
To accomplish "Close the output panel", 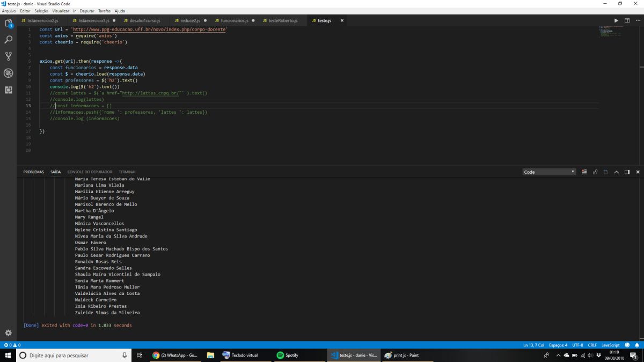I will 638,172.
